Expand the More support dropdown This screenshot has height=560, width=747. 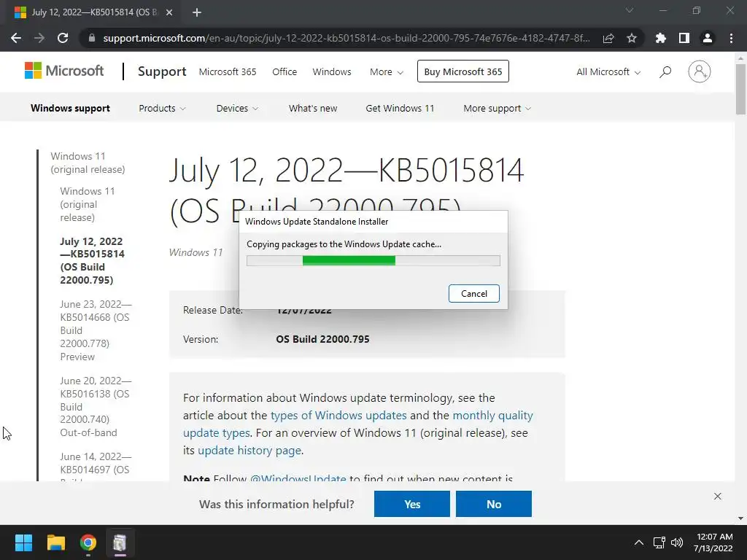pyautogui.click(x=498, y=108)
